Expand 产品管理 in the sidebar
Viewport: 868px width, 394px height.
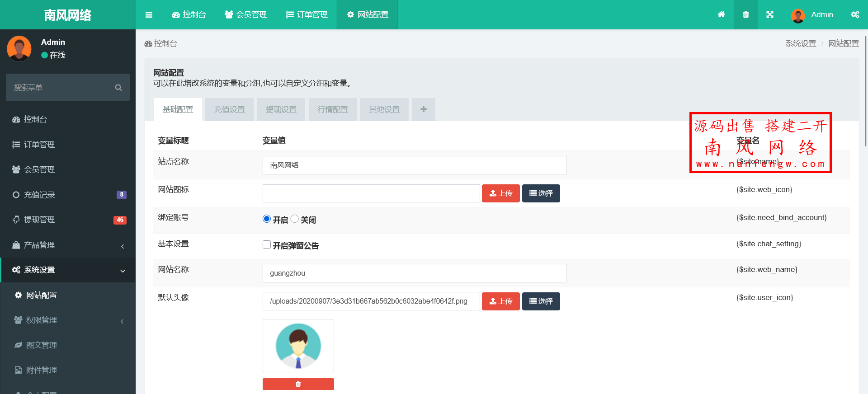coord(68,245)
